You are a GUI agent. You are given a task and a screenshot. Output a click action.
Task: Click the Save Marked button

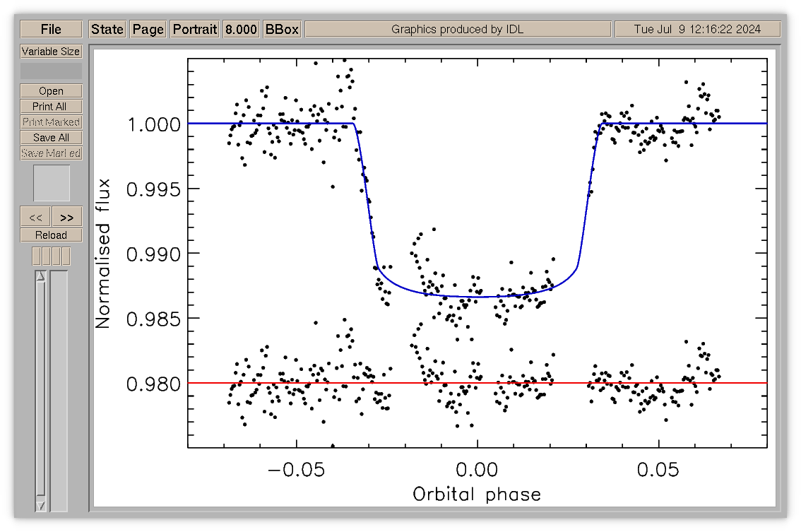coord(51,153)
